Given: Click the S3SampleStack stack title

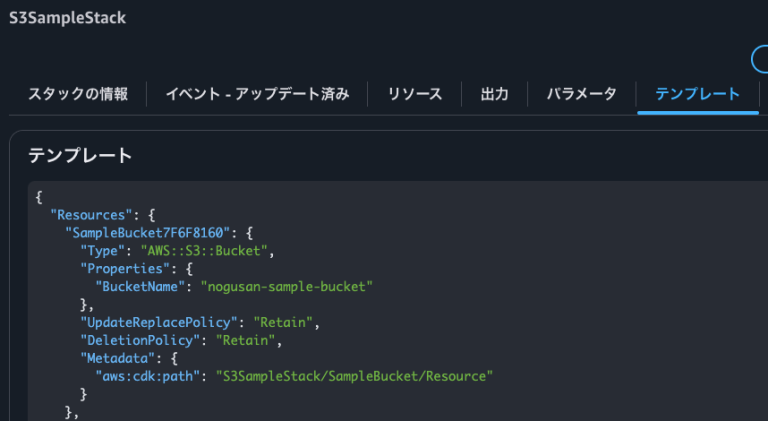Looking at the screenshot, I should 67,19.
